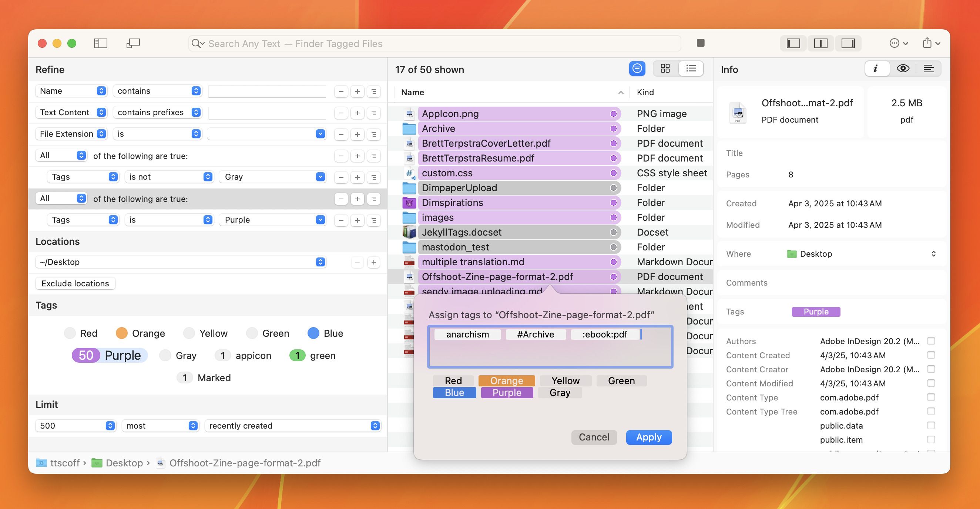Toggle the blue filter icon above results
980x509 pixels.
click(x=637, y=69)
